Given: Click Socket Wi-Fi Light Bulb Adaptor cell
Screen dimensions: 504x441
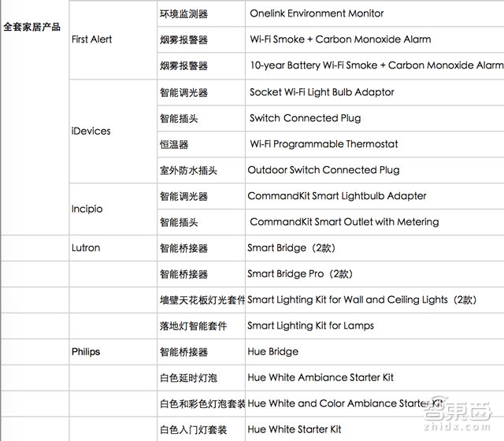Looking at the screenshot, I should coord(322,92).
